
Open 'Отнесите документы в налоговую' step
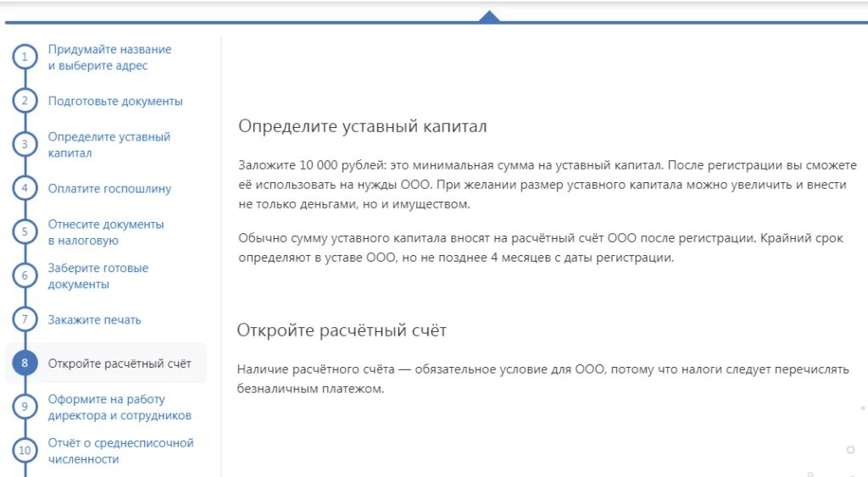point(106,232)
